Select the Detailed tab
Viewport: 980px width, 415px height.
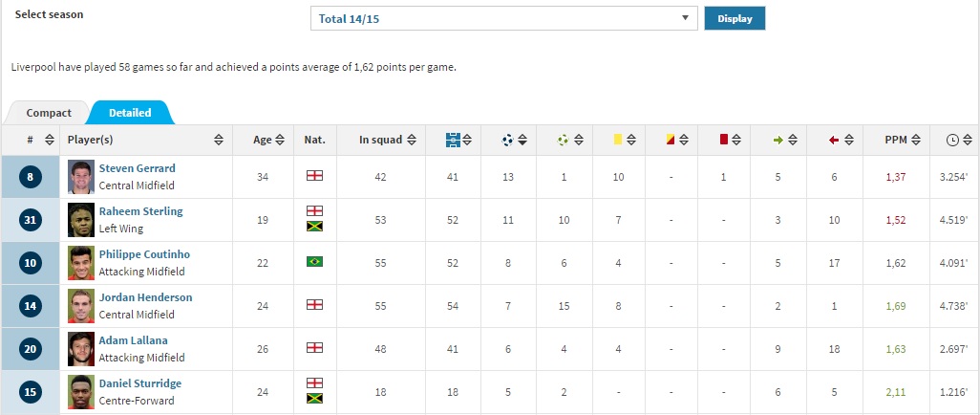coord(130,113)
